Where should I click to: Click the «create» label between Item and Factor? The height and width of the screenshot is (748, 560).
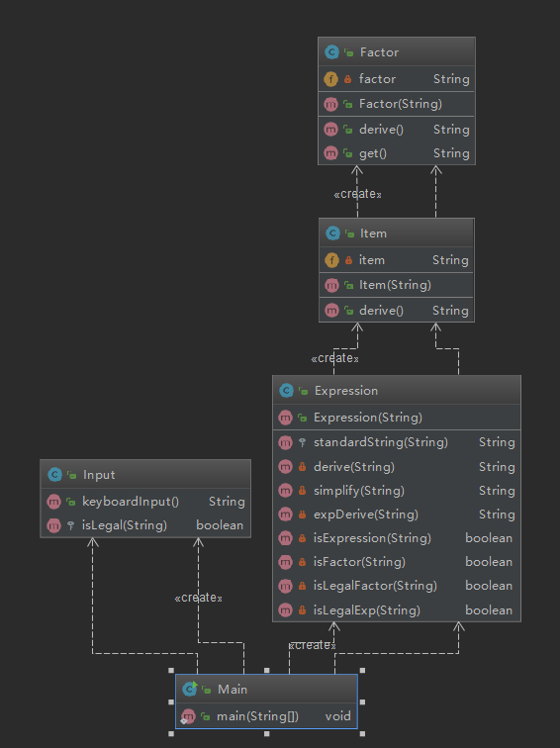(x=358, y=194)
